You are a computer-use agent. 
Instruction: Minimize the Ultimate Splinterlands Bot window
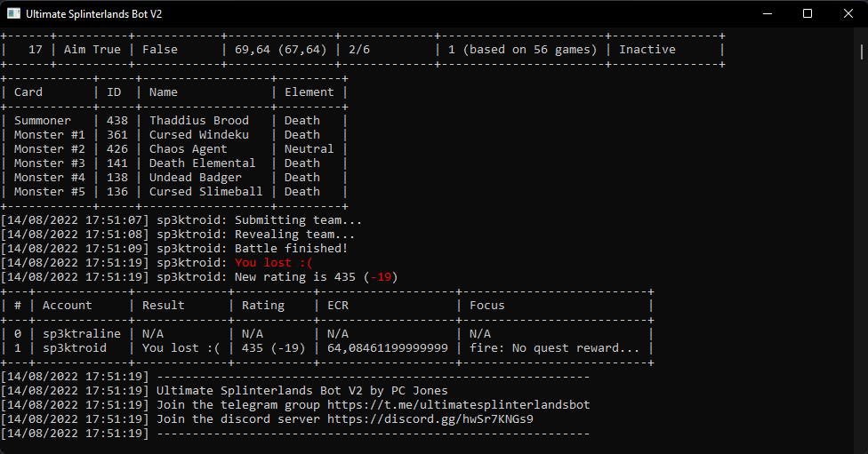[x=768, y=14]
